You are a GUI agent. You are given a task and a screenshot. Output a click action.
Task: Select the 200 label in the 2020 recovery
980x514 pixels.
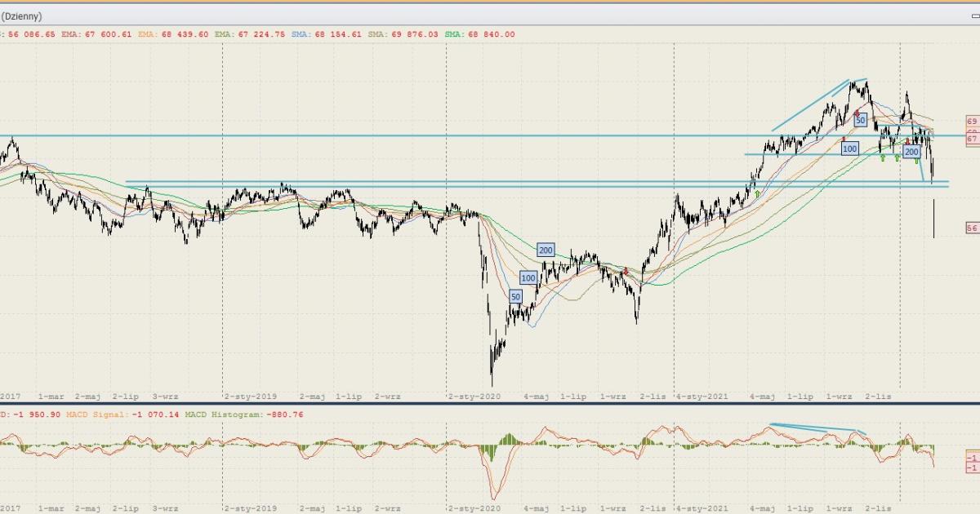coord(546,250)
